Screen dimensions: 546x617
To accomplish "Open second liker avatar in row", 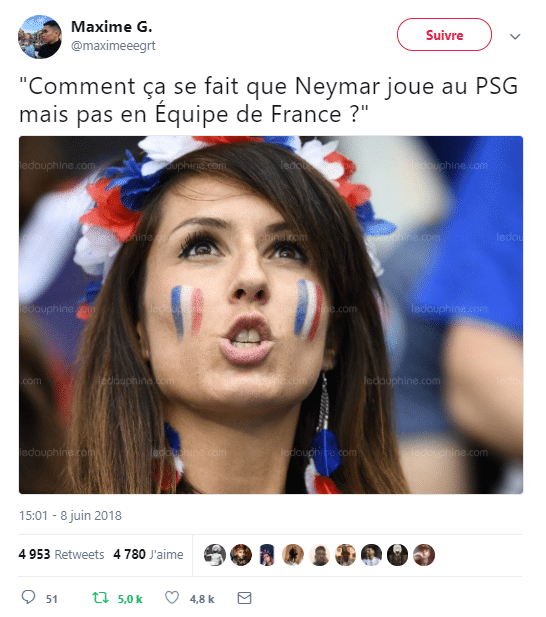I will tap(241, 555).
